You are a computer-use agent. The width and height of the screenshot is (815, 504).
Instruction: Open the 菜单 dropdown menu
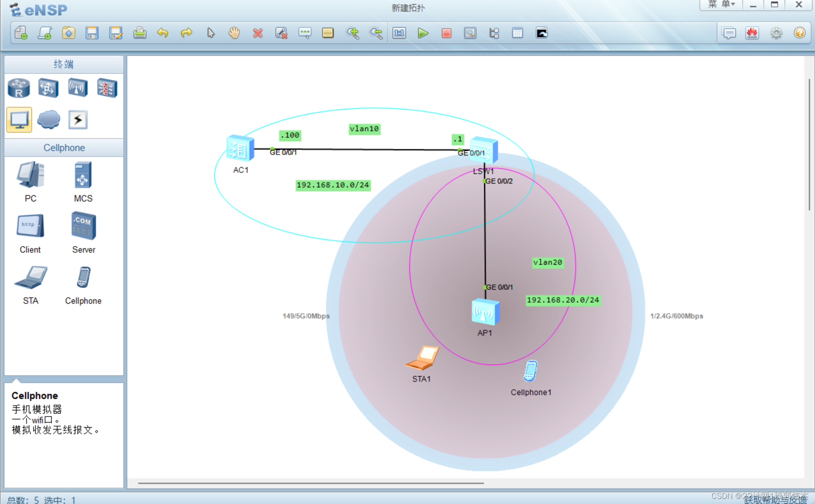(721, 5)
